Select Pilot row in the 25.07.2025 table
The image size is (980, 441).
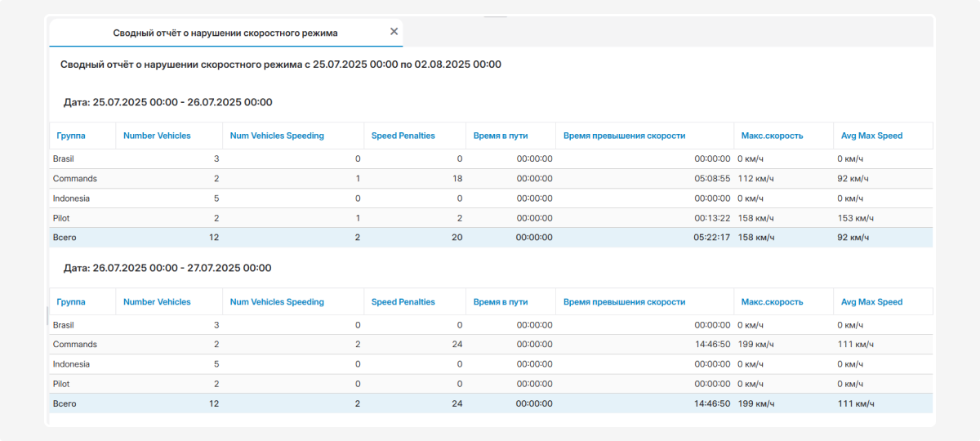point(61,218)
